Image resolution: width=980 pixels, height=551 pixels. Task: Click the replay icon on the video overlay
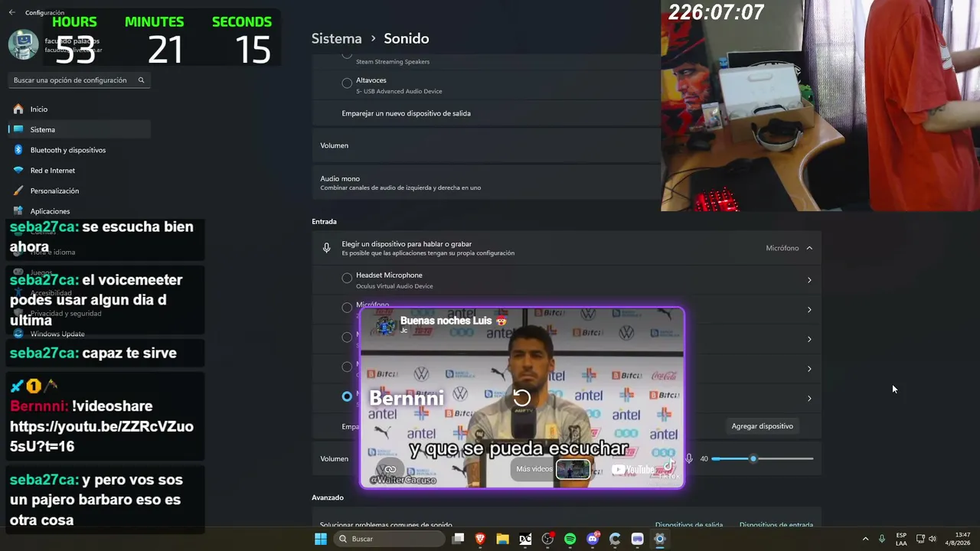pyautogui.click(x=521, y=398)
